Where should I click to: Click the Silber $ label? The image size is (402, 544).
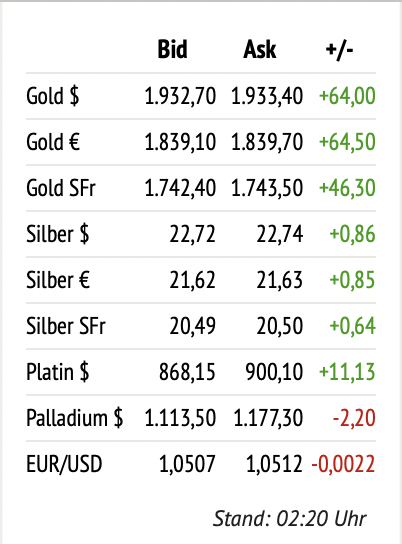tap(58, 234)
